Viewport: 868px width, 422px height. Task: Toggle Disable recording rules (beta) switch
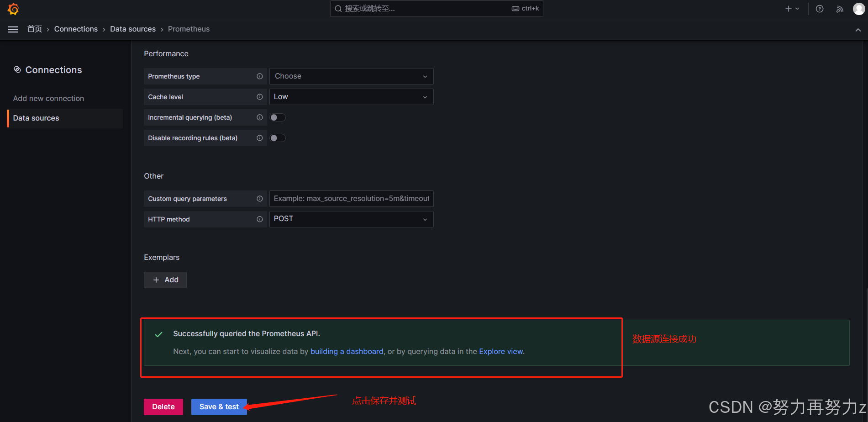(x=278, y=138)
